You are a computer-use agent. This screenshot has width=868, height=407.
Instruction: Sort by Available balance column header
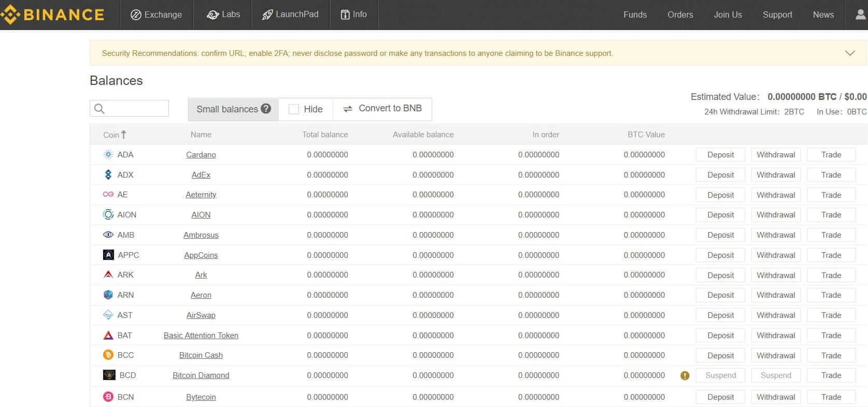click(423, 135)
